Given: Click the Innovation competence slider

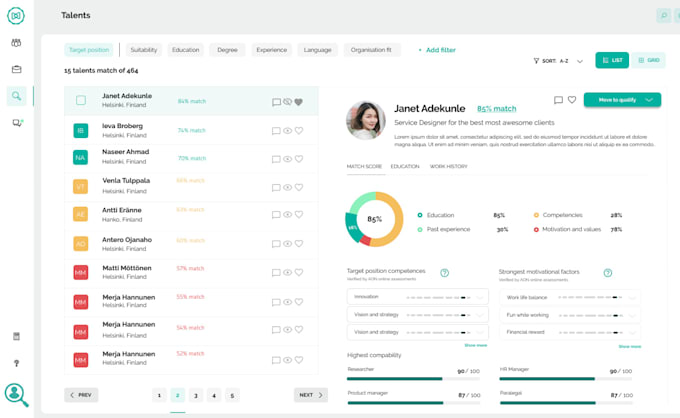Looking at the screenshot, I should pyautogui.click(x=410, y=297).
